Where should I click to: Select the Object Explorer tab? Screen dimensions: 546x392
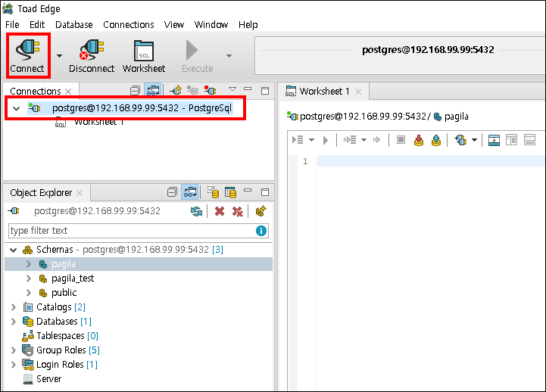41,193
